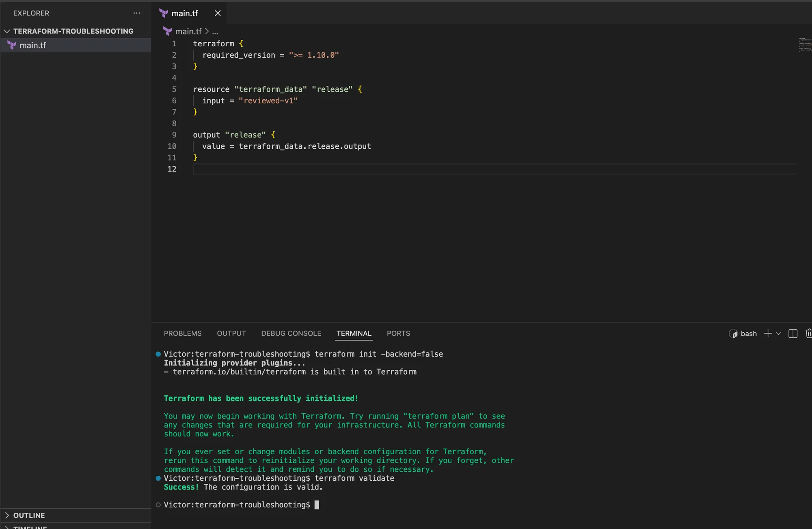812x529 pixels.
Task: Select main.tf in the Explorer tree
Action: pyautogui.click(x=76, y=45)
